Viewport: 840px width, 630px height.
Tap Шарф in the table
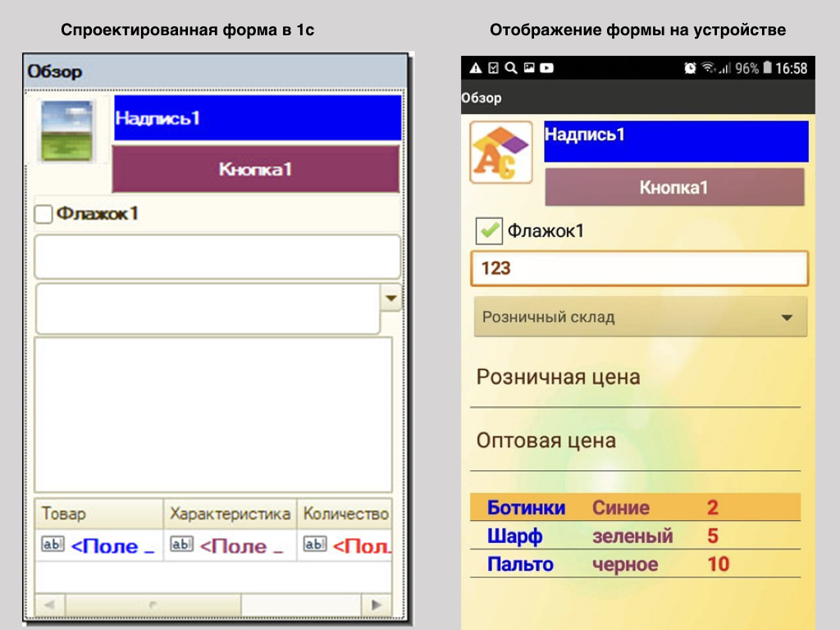(x=515, y=536)
